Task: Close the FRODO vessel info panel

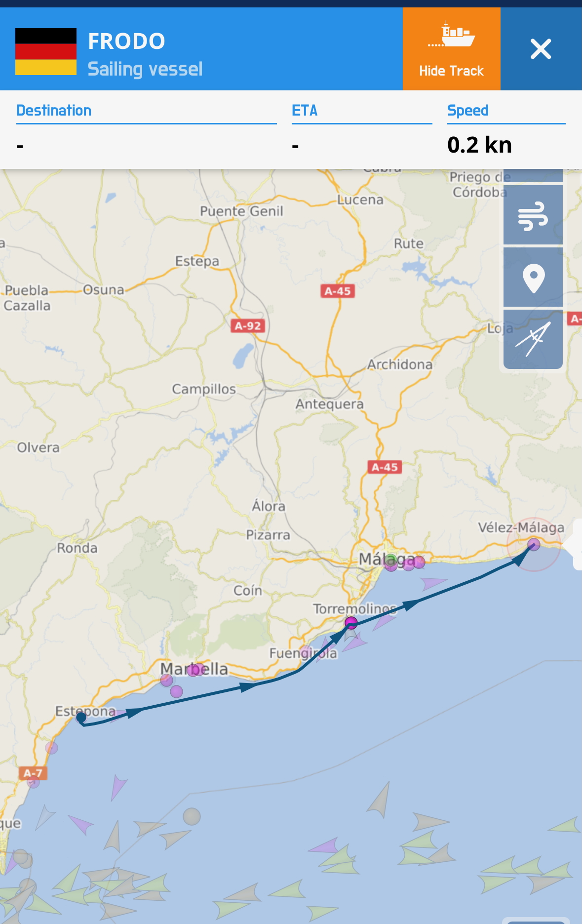Action: tap(541, 49)
